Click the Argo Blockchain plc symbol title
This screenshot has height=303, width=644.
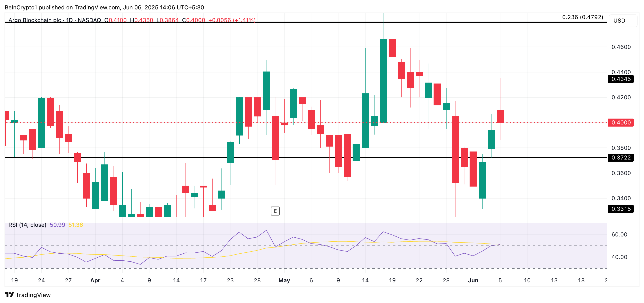pyautogui.click(x=35, y=20)
